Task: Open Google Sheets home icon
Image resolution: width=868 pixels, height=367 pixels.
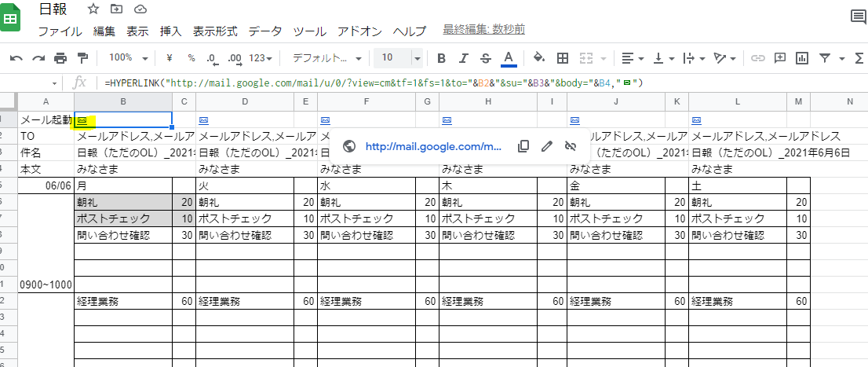Action: [10, 19]
